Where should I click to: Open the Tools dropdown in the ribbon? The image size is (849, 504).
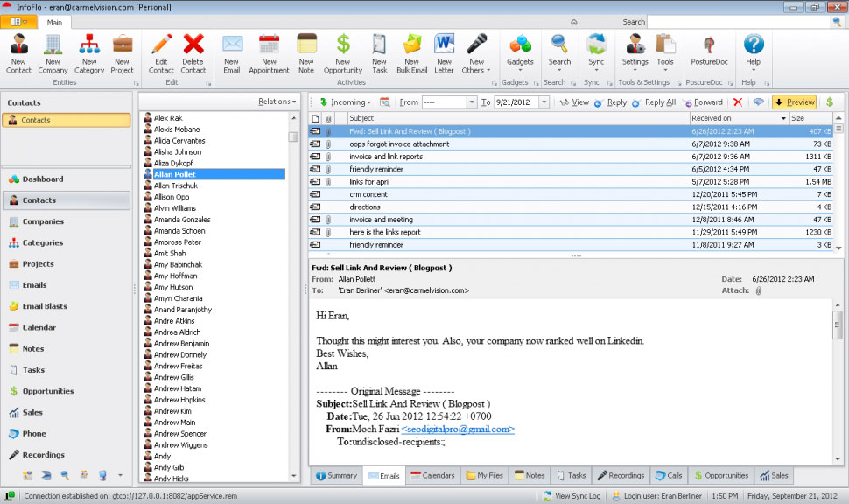click(665, 53)
